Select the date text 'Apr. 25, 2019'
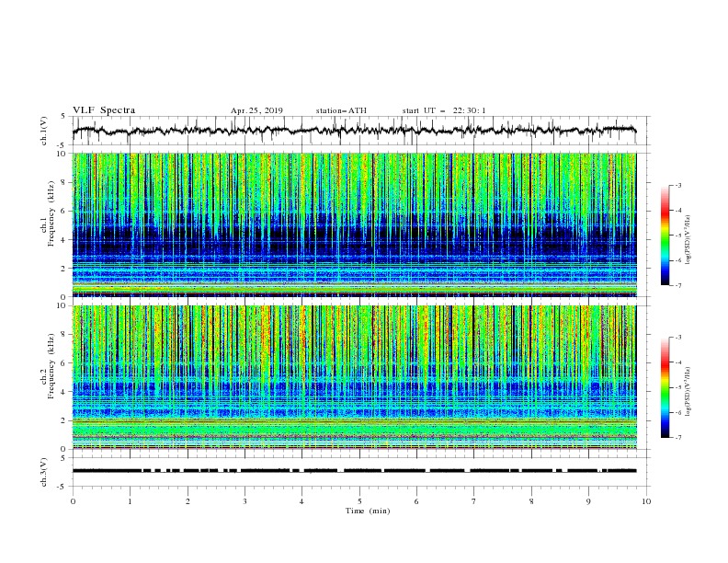Screen dimensions: 728x563 pos(256,110)
